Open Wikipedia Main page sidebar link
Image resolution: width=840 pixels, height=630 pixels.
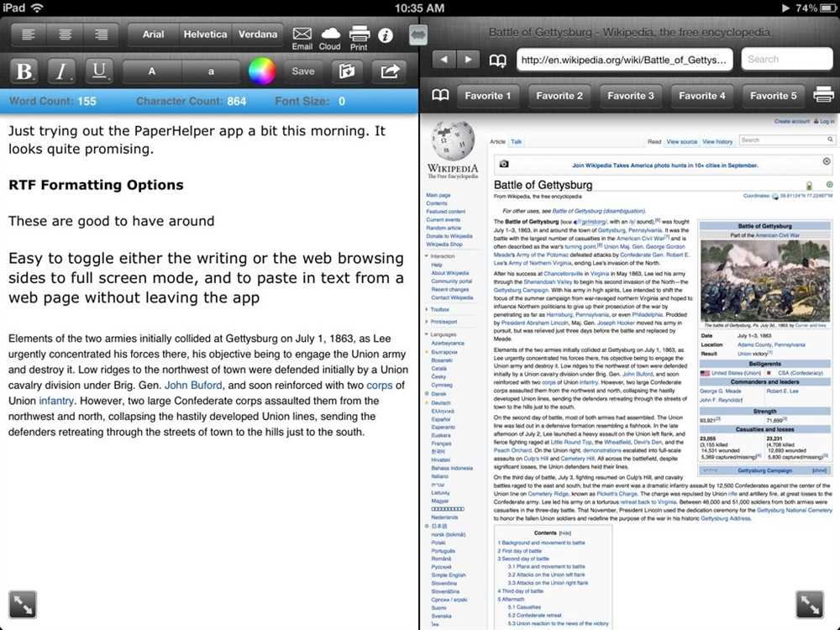pos(438,195)
